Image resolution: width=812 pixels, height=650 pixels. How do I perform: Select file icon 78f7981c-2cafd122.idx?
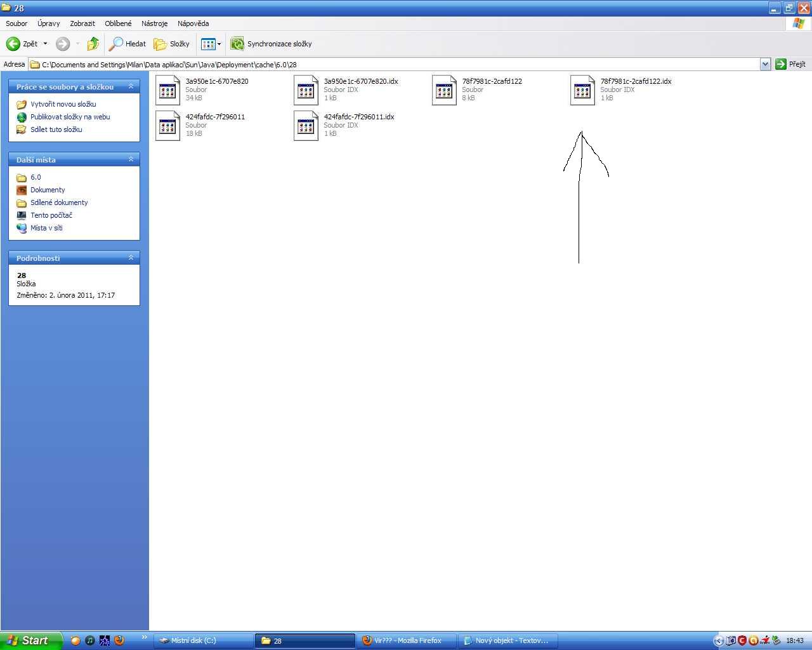[x=583, y=90]
